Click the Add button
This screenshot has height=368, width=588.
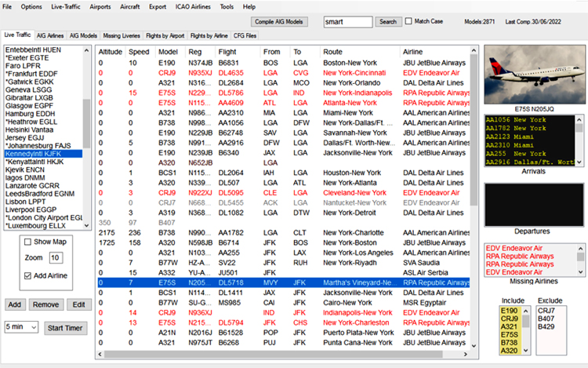coord(15,304)
